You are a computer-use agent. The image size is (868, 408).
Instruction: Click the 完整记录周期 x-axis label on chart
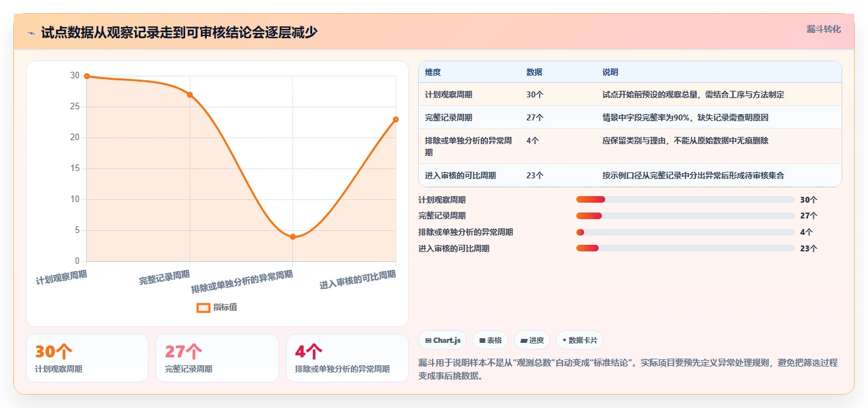pos(165,277)
